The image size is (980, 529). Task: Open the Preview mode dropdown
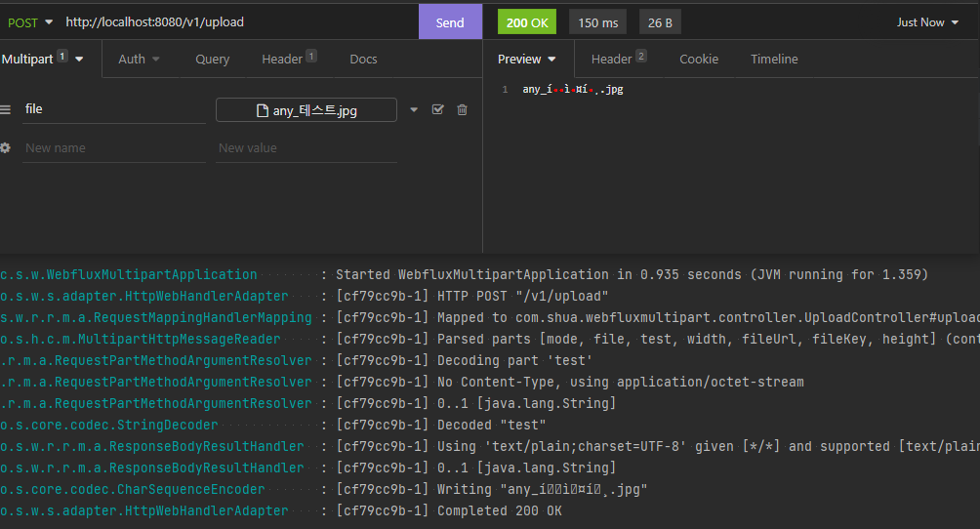point(527,59)
